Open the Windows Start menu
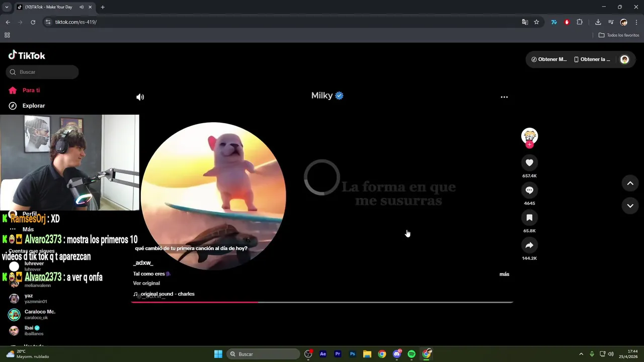This screenshot has height=362, width=644. pyautogui.click(x=218, y=354)
